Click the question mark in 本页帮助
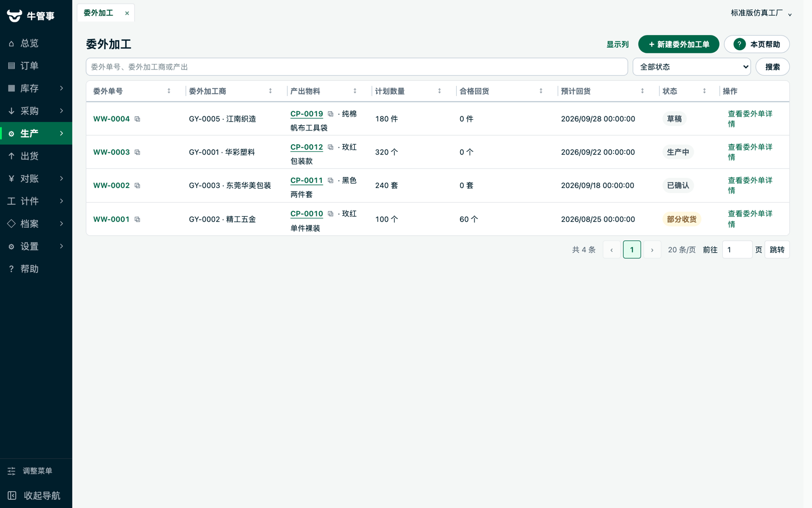Image resolution: width=812 pixels, height=508 pixels. pyautogui.click(x=739, y=44)
